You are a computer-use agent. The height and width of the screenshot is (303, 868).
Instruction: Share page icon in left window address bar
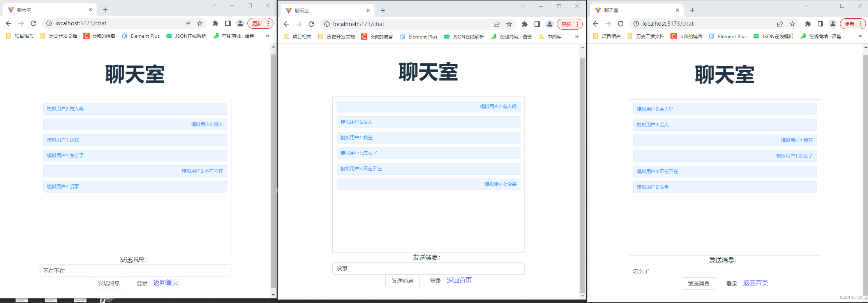[x=187, y=23]
